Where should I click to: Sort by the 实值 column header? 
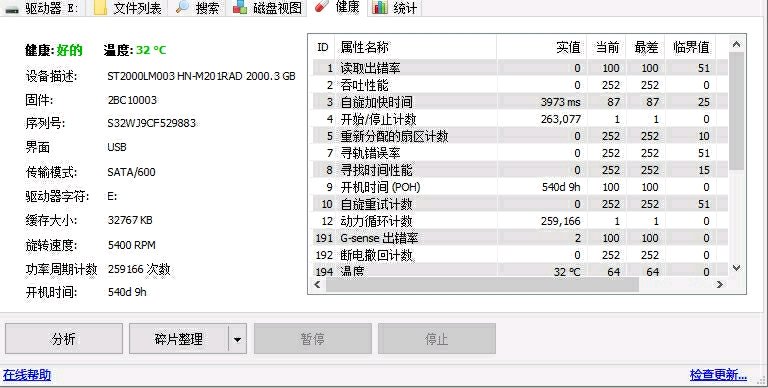tap(541, 47)
